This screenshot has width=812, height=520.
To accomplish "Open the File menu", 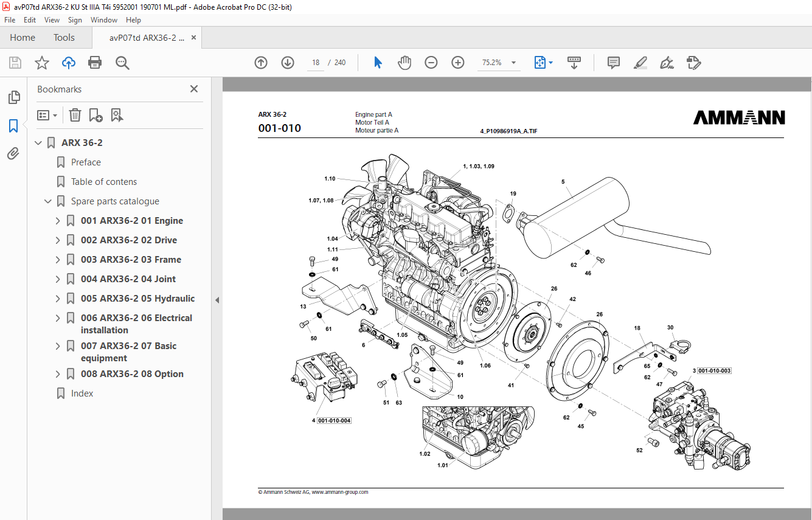I will point(10,20).
